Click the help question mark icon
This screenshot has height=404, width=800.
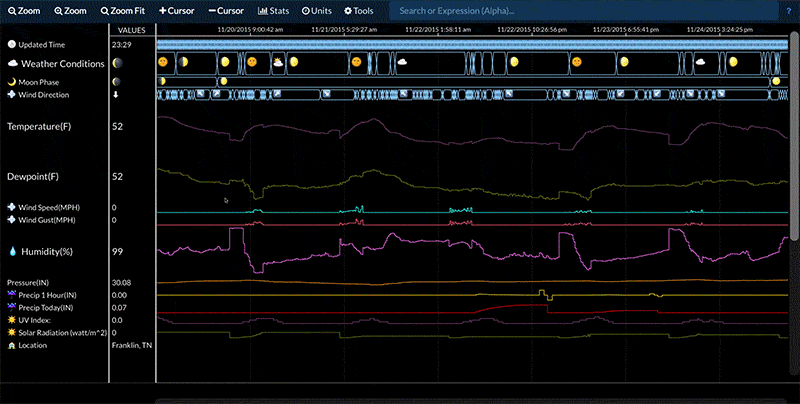[x=789, y=10]
